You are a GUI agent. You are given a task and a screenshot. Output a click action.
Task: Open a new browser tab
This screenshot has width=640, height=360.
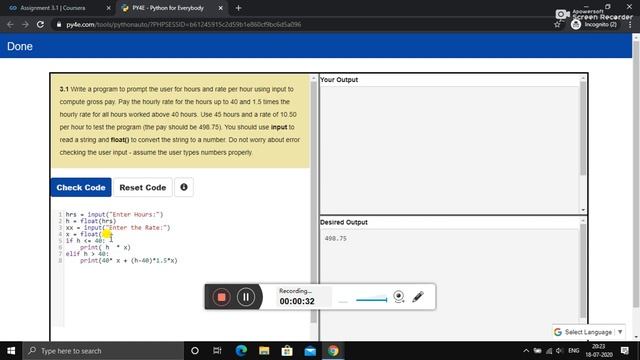(238, 8)
